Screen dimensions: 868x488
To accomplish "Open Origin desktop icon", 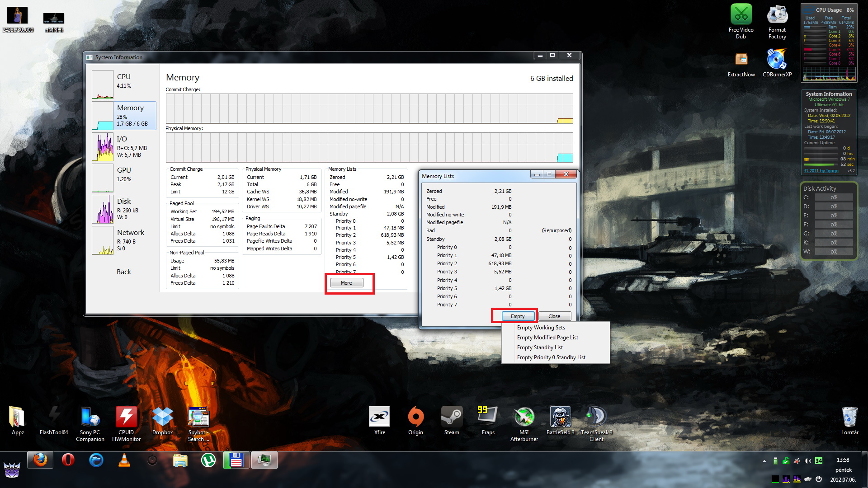I will point(415,421).
